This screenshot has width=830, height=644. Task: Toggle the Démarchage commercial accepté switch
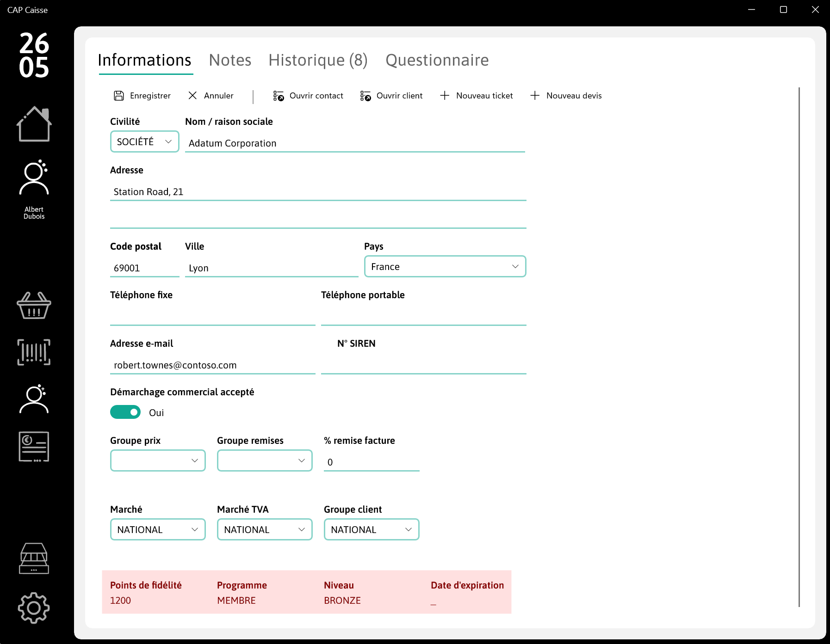pos(125,412)
